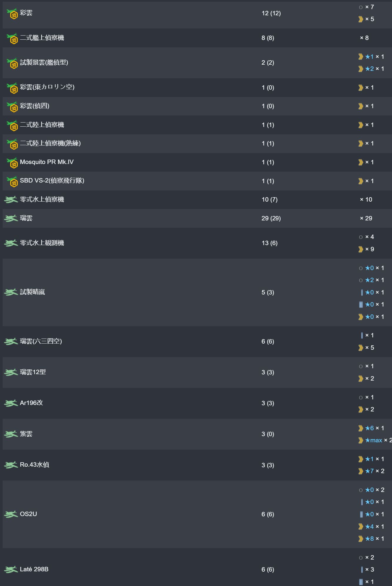The image size is (392, 586).
Task: Click the recon icon next to 二式艦上偵察機
Action: click(12, 38)
